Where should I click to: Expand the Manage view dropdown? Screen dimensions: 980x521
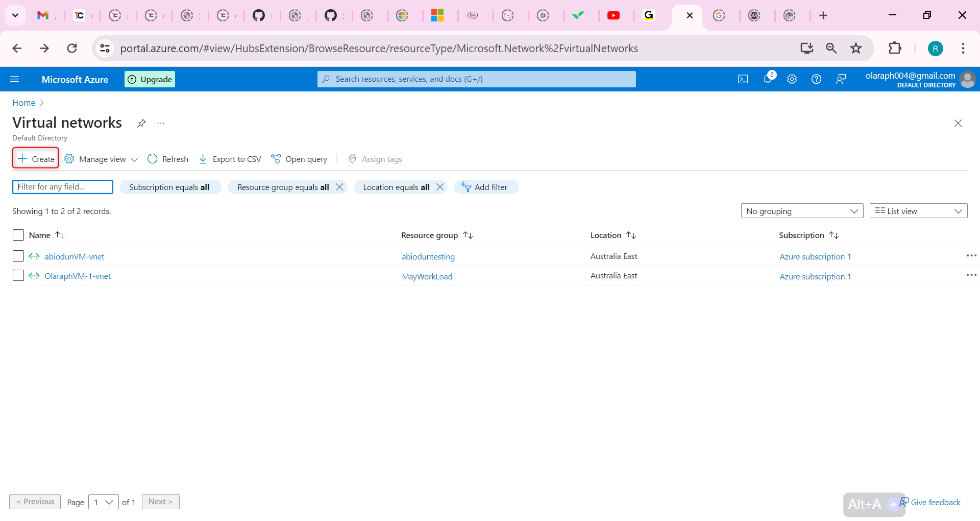[101, 159]
